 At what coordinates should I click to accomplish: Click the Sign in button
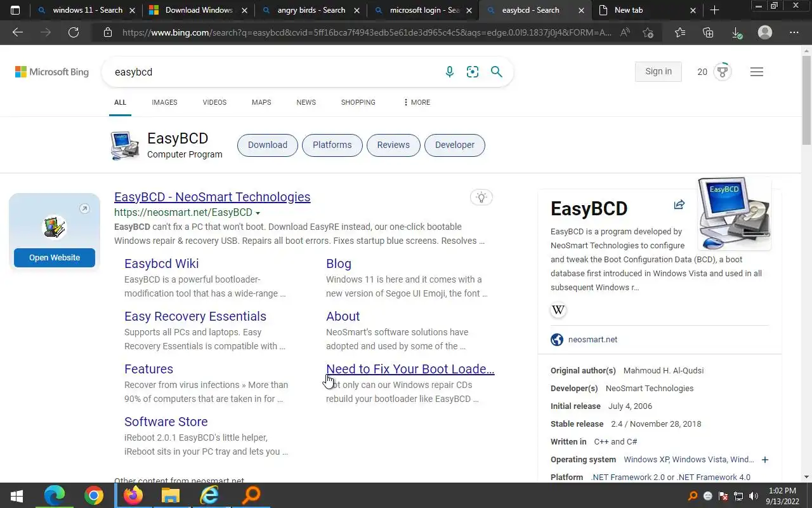[x=658, y=72]
